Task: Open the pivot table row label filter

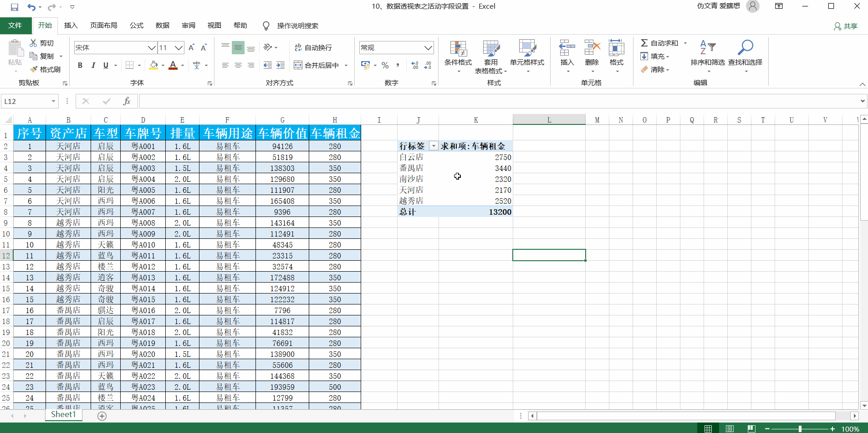Action: (434, 146)
